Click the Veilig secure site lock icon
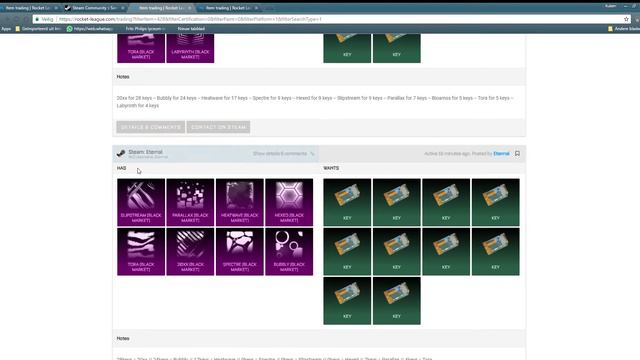Image resolution: width=640 pixels, height=360 pixels. click(37, 19)
